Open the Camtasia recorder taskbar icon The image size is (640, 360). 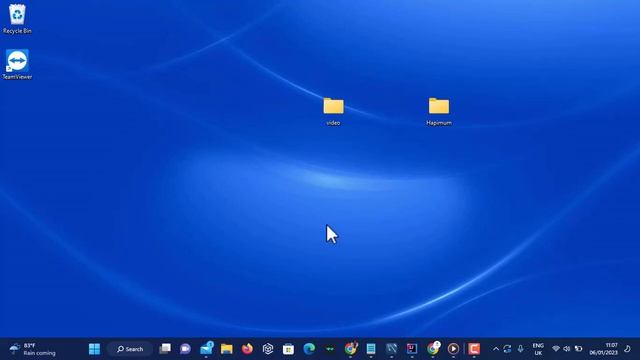tap(474, 349)
